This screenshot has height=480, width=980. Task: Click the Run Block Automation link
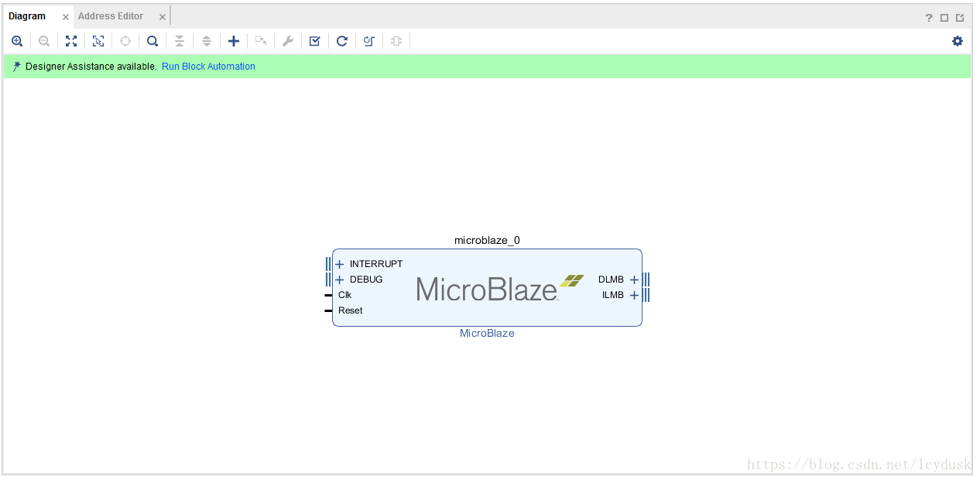(x=208, y=67)
